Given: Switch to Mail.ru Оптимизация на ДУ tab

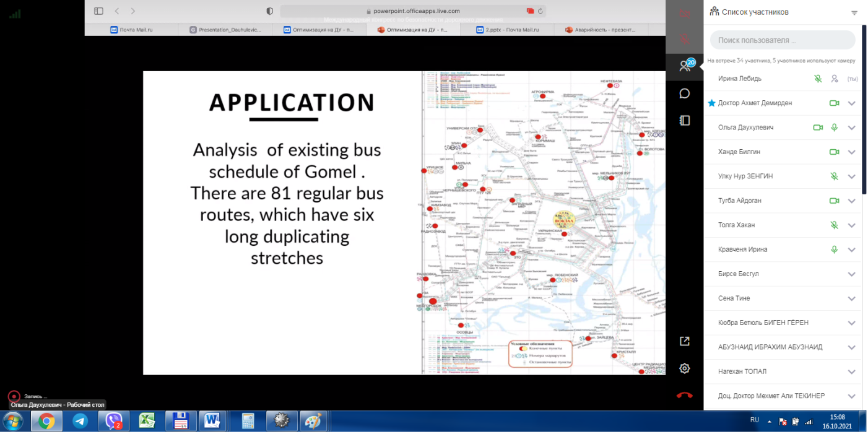Looking at the screenshot, I should click(x=319, y=29).
